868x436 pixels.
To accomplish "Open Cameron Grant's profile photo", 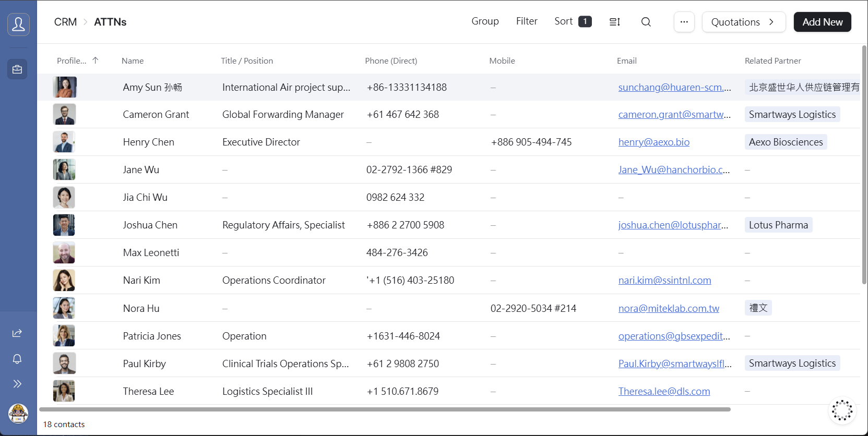I will pyautogui.click(x=64, y=114).
